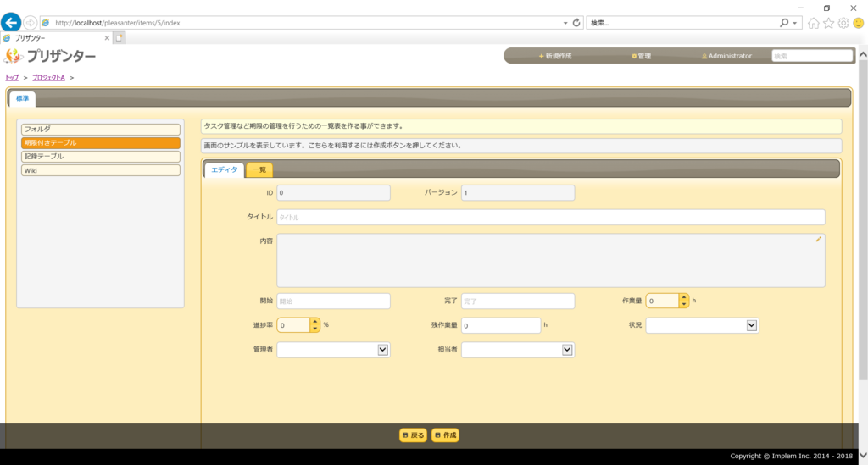Screen dimensions: 868x465
Task: Click the 進捗率 number field
Action: (x=292, y=325)
